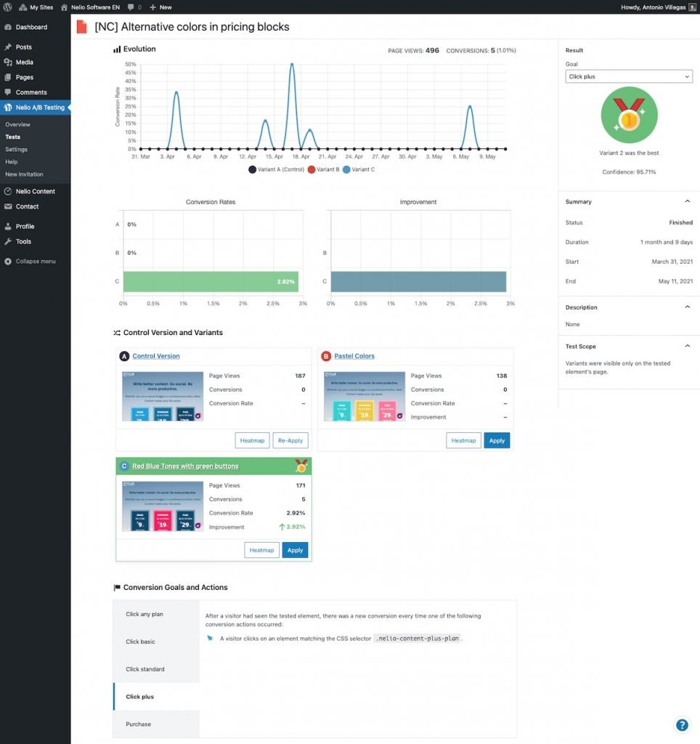
Task: Select the Click standard goal tab
Action: tap(157, 669)
